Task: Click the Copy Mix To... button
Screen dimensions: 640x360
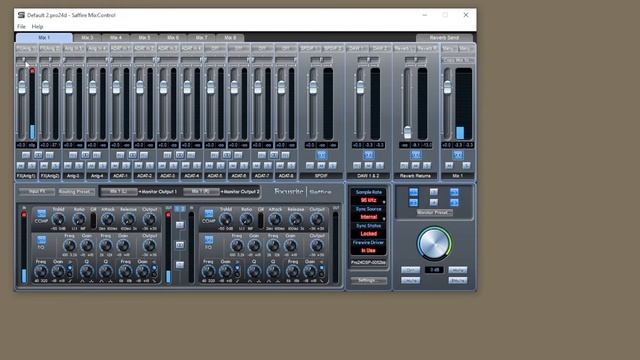Action: (458, 60)
